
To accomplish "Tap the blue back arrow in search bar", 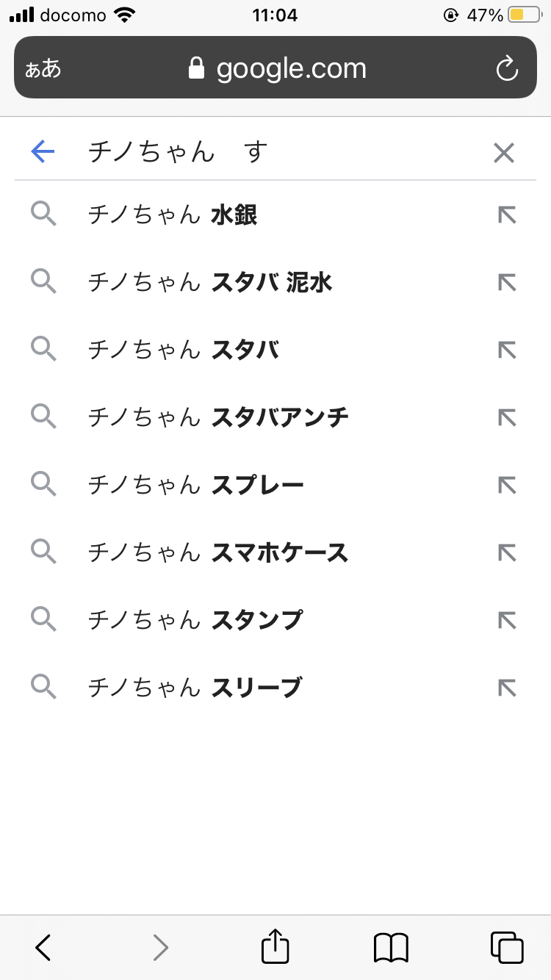I will (43, 152).
